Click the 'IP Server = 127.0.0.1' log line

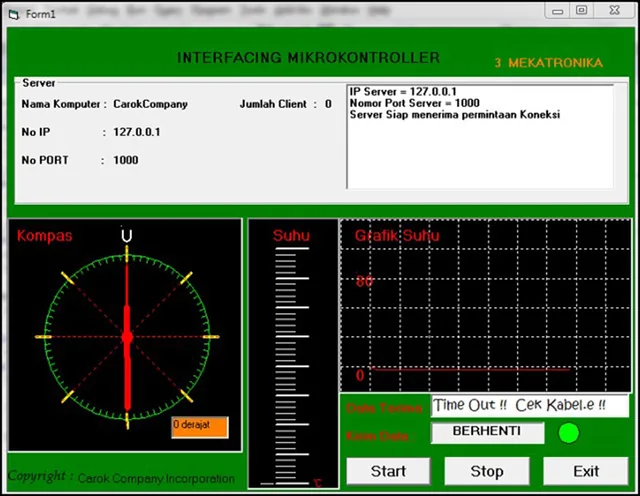click(x=403, y=92)
